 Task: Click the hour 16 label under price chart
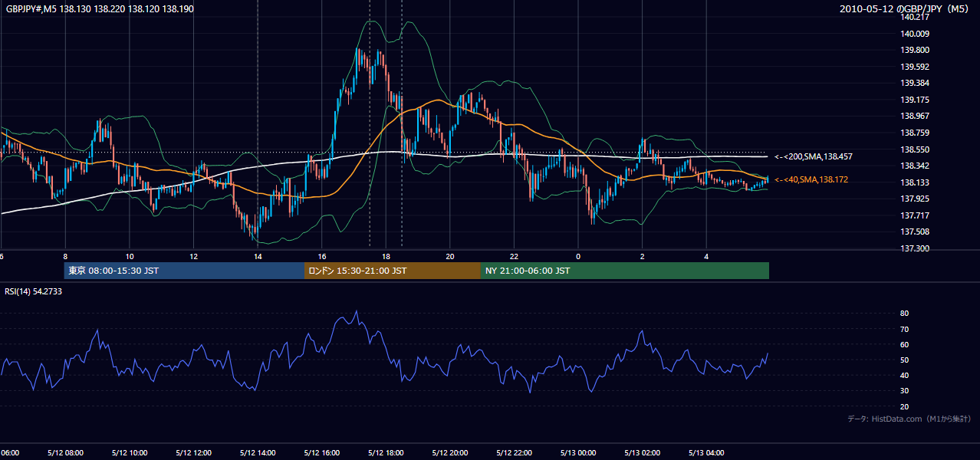322,256
